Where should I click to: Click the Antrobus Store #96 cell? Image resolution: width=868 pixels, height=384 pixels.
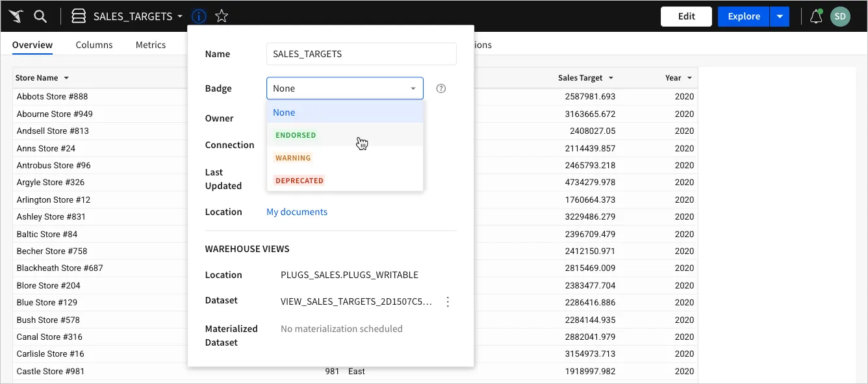click(x=54, y=165)
